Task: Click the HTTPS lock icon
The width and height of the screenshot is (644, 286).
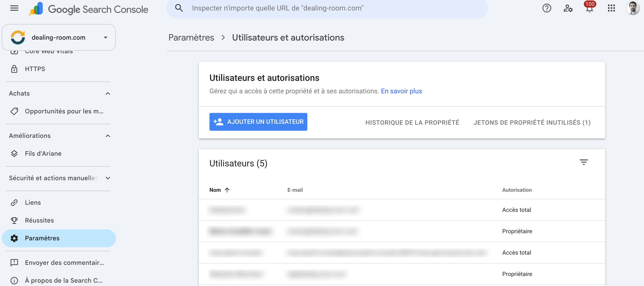Action: [x=14, y=69]
